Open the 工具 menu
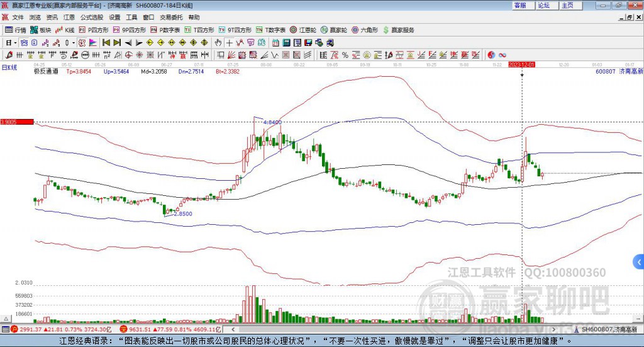This screenshot has height=347, width=644. 131,17
